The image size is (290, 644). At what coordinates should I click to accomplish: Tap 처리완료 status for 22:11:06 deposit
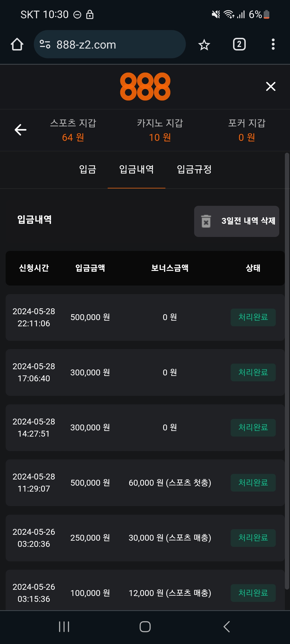click(253, 317)
